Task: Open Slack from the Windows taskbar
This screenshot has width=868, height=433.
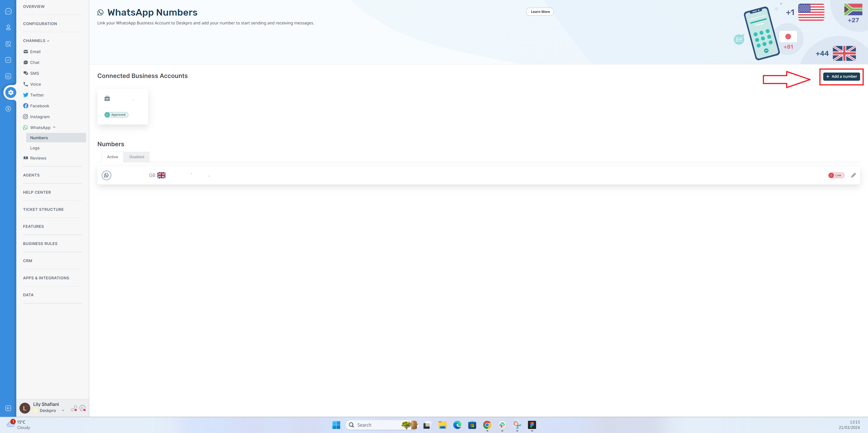Action: tap(502, 425)
